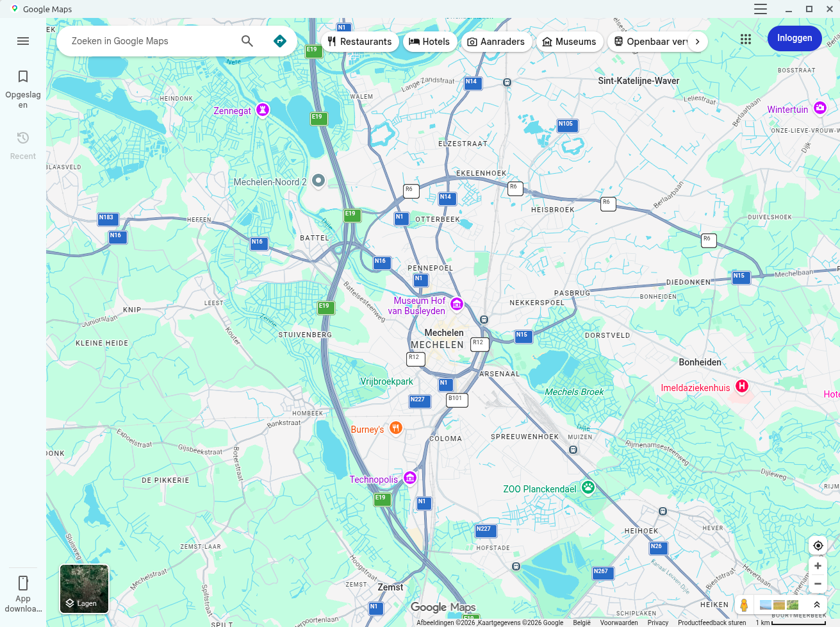Click the Sint-Katelijne-Waver train station icon
The image size is (840, 627).
[x=507, y=82]
